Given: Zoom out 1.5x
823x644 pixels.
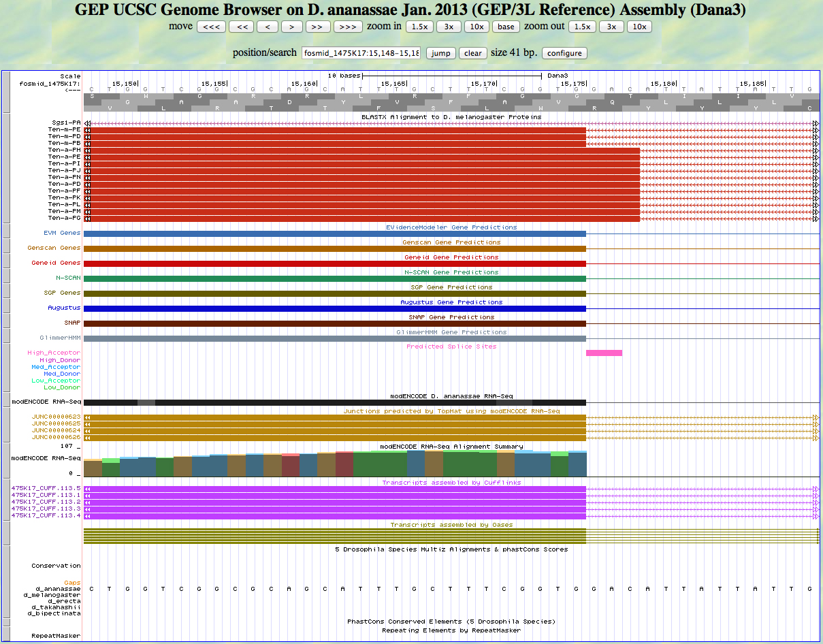Looking at the screenshot, I should click(x=582, y=27).
